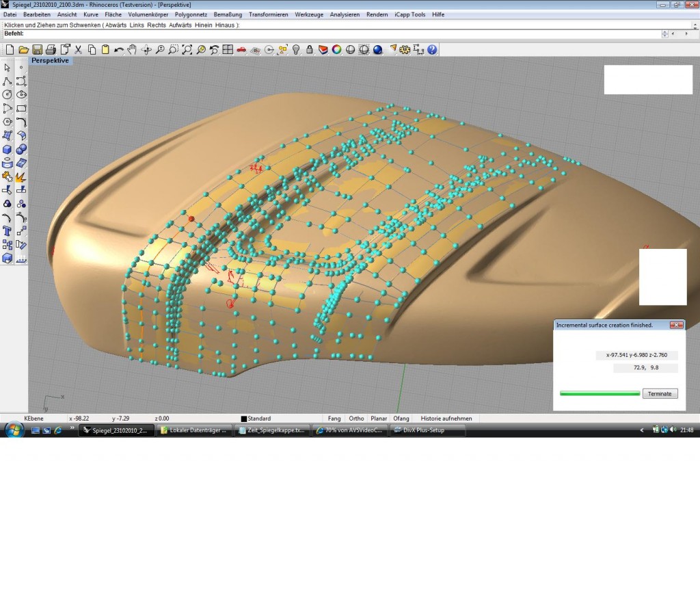Image resolution: width=700 pixels, height=595 pixels.
Task: Toggle Planar mode in status bar
Action: 378,419
